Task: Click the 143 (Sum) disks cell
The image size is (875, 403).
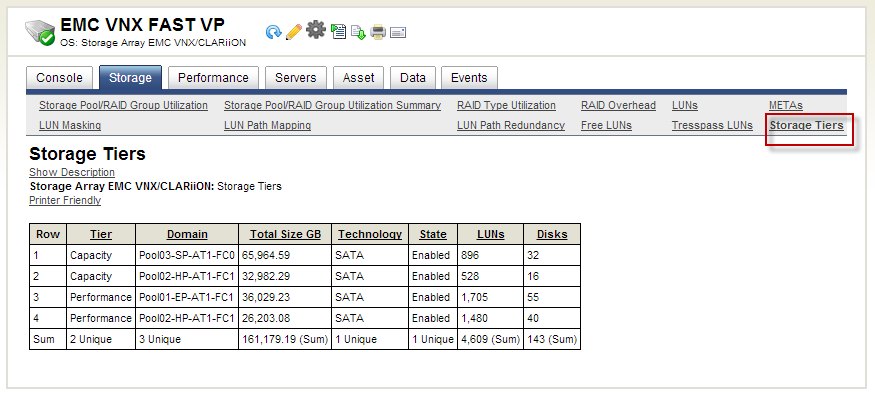Action: [x=552, y=339]
